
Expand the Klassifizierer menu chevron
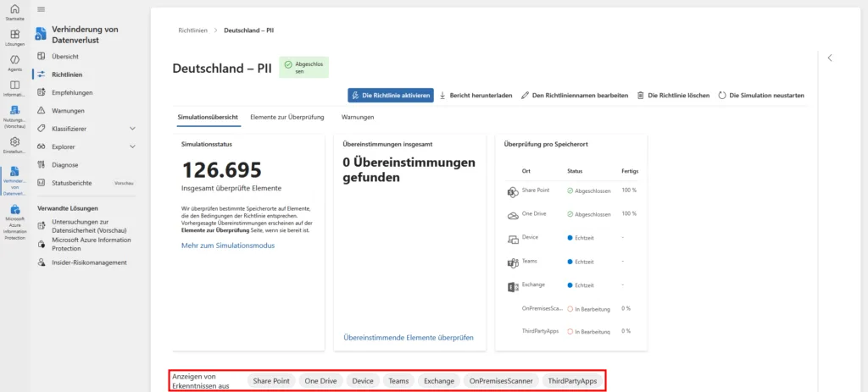(x=131, y=129)
